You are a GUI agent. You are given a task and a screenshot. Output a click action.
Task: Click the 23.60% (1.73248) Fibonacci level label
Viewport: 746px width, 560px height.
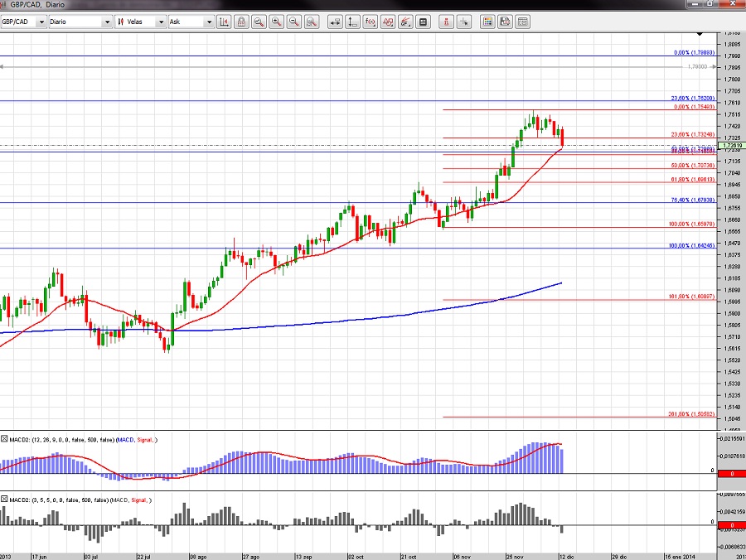(x=690, y=134)
